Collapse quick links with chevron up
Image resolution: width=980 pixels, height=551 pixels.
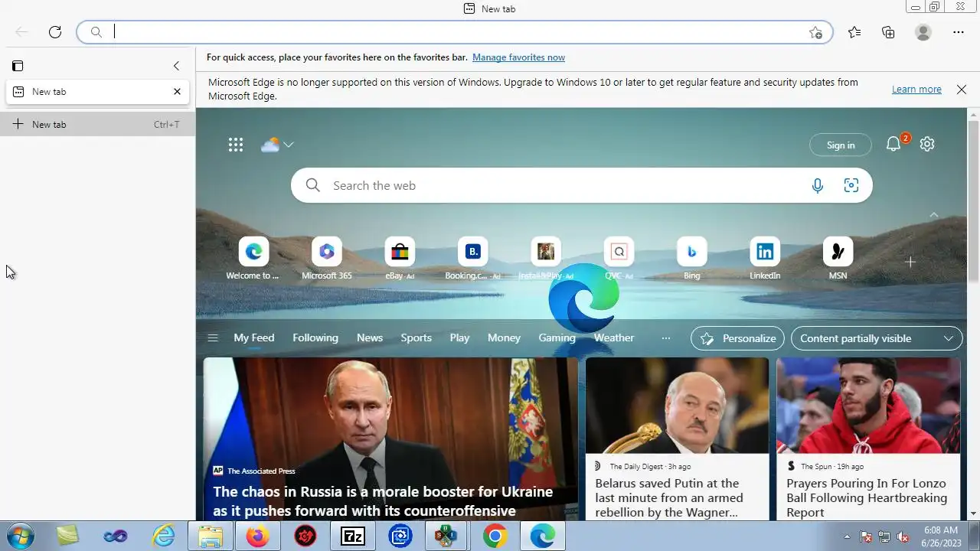933,215
